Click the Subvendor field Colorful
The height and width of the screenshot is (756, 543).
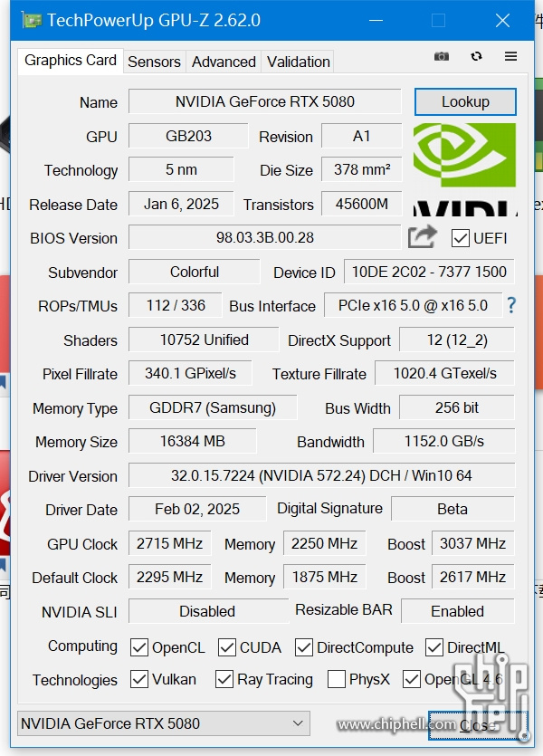click(x=195, y=272)
